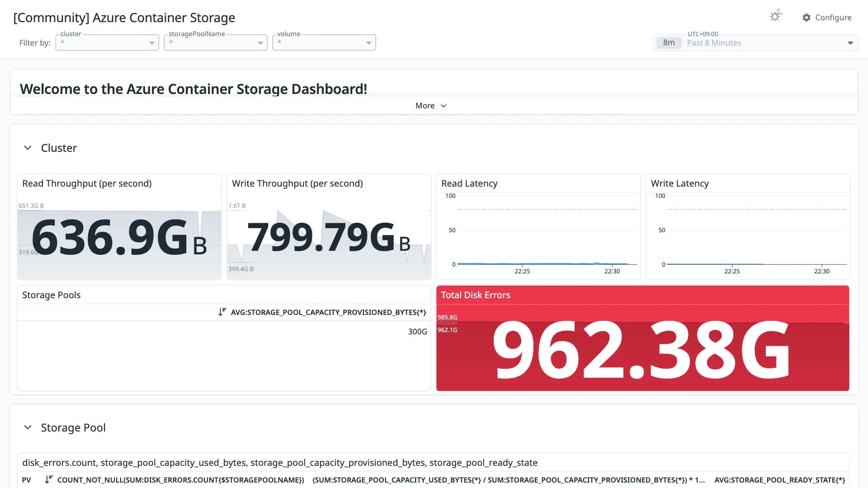868x488 pixels.
Task: Click the SUM:STORAGE_POOL_CAPACITY_USED_BYTES ratio column header
Action: tap(509, 480)
